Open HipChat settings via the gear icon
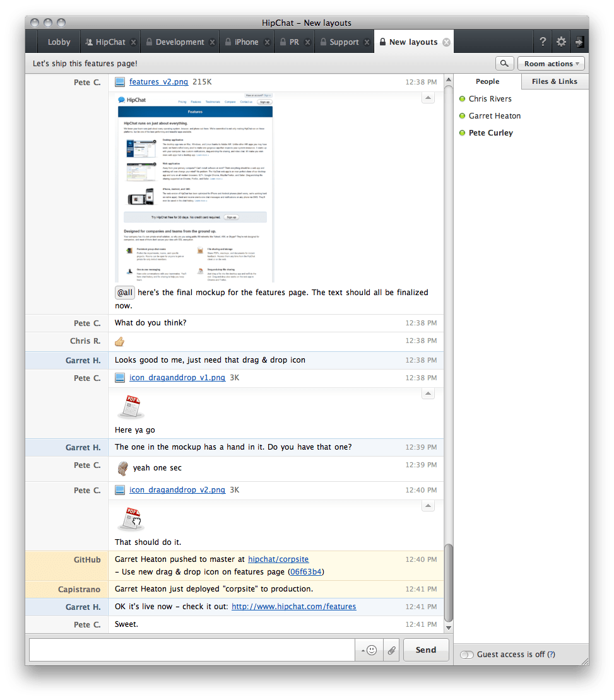 560,41
